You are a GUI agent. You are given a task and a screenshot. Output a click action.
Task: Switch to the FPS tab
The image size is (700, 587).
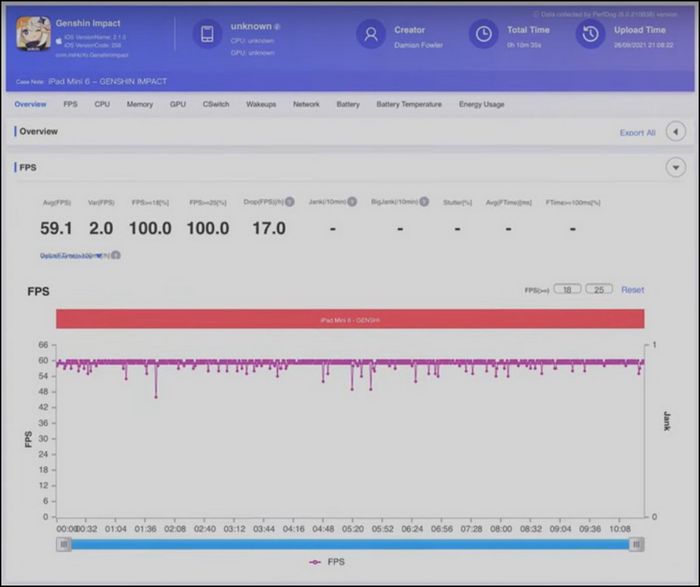point(70,104)
